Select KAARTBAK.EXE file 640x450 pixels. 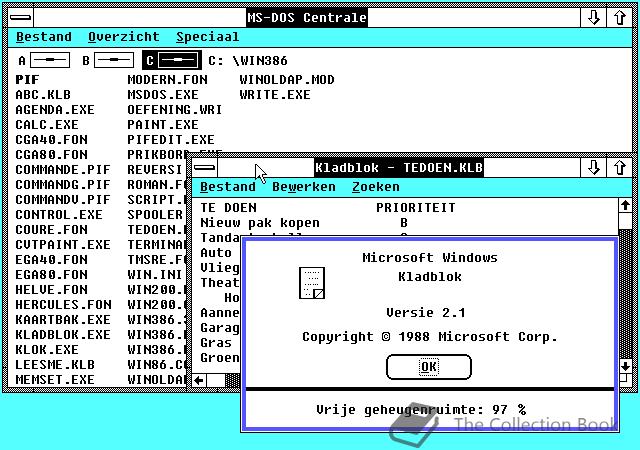(x=63, y=320)
